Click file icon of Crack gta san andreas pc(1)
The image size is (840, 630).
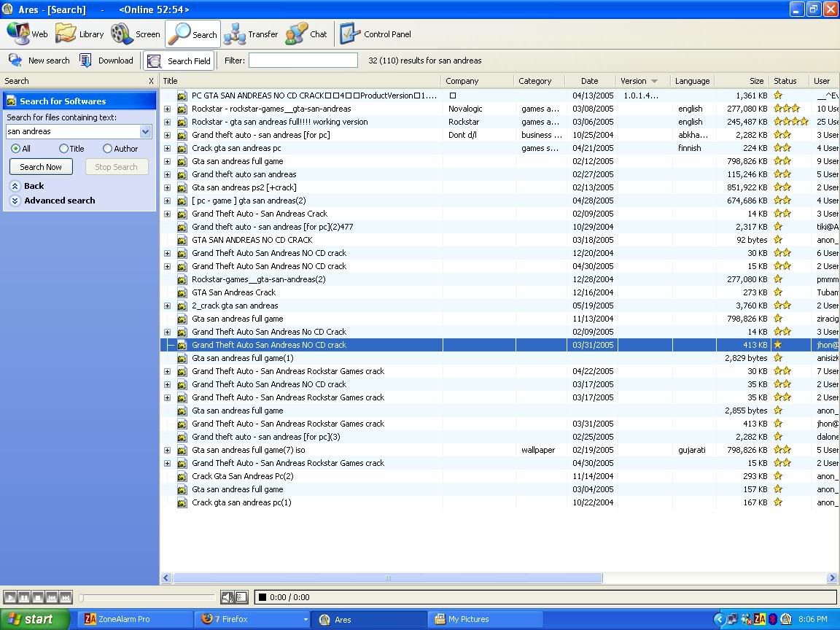coord(182,502)
